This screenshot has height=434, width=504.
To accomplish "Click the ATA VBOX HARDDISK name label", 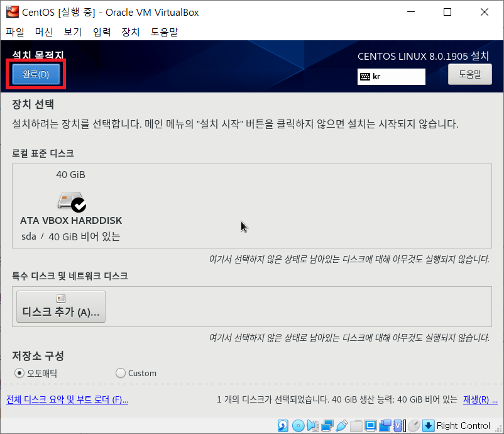I will [71, 220].
